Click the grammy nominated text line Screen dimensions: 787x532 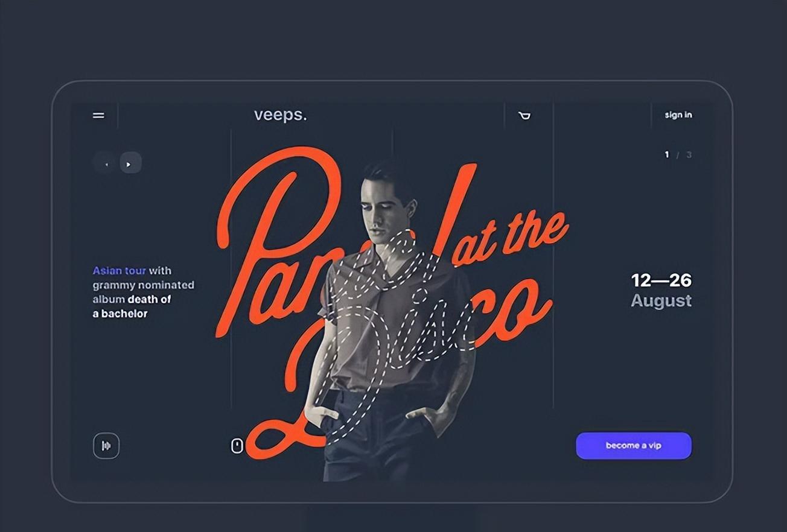(144, 285)
